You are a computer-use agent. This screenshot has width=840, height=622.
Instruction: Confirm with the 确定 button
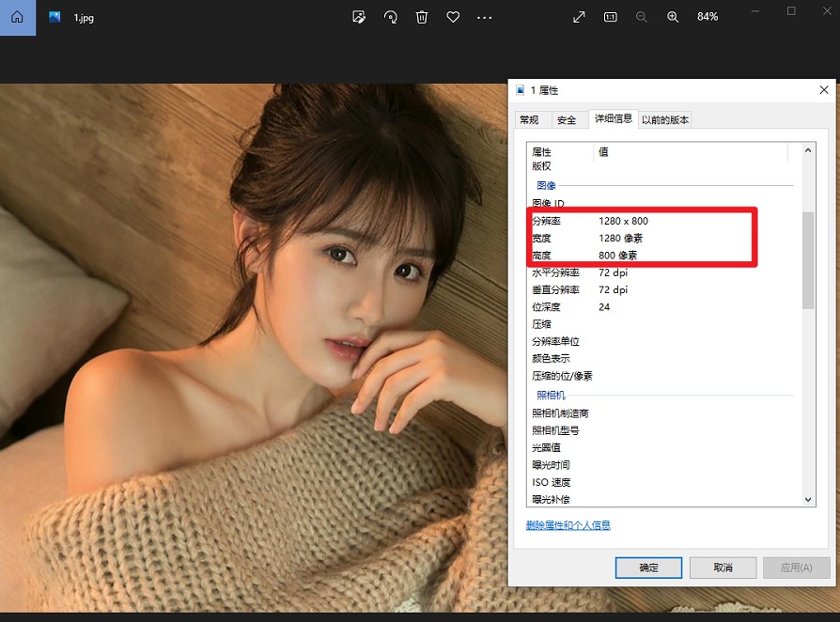pyautogui.click(x=648, y=568)
